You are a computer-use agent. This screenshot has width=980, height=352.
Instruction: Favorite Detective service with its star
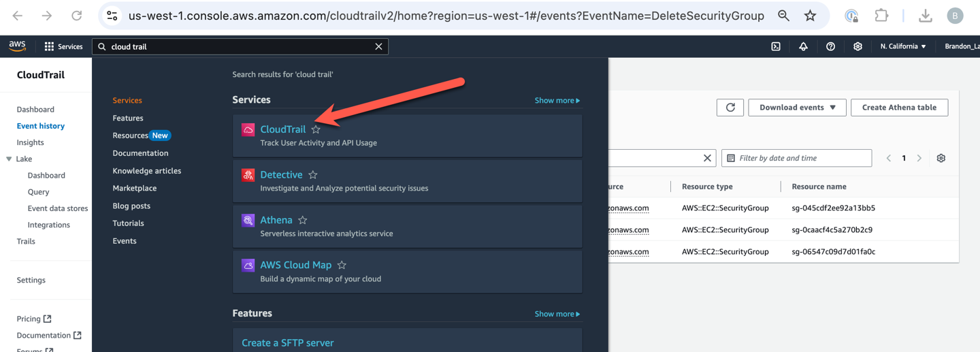click(313, 175)
